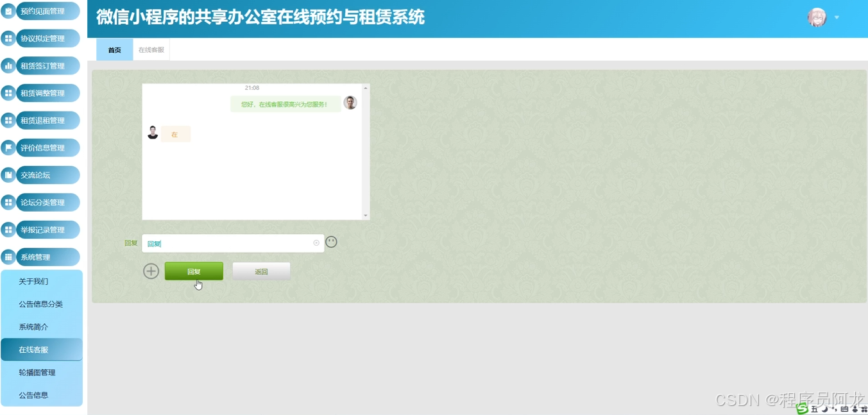Click the 举报记录管理 grid icon
The image size is (868, 415).
(x=8, y=230)
